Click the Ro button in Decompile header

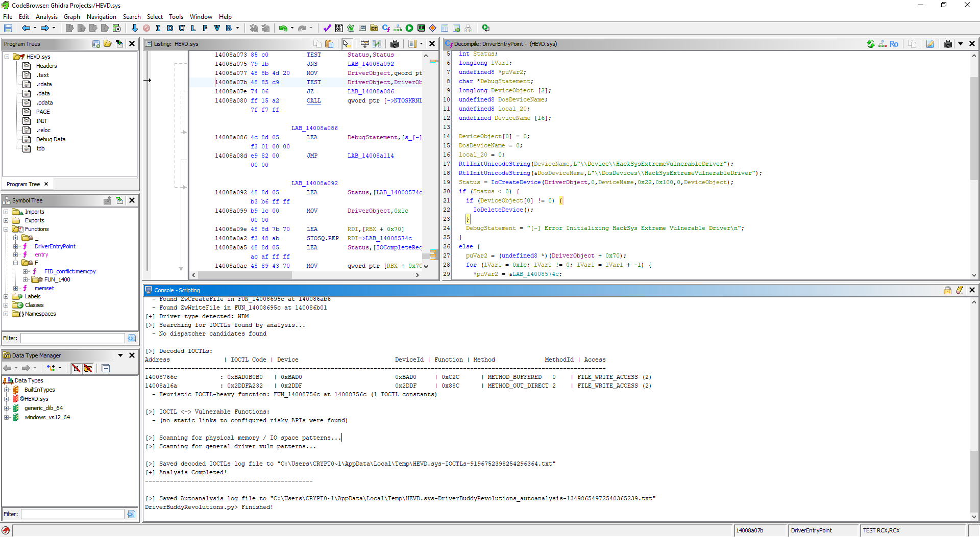tap(894, 44)
